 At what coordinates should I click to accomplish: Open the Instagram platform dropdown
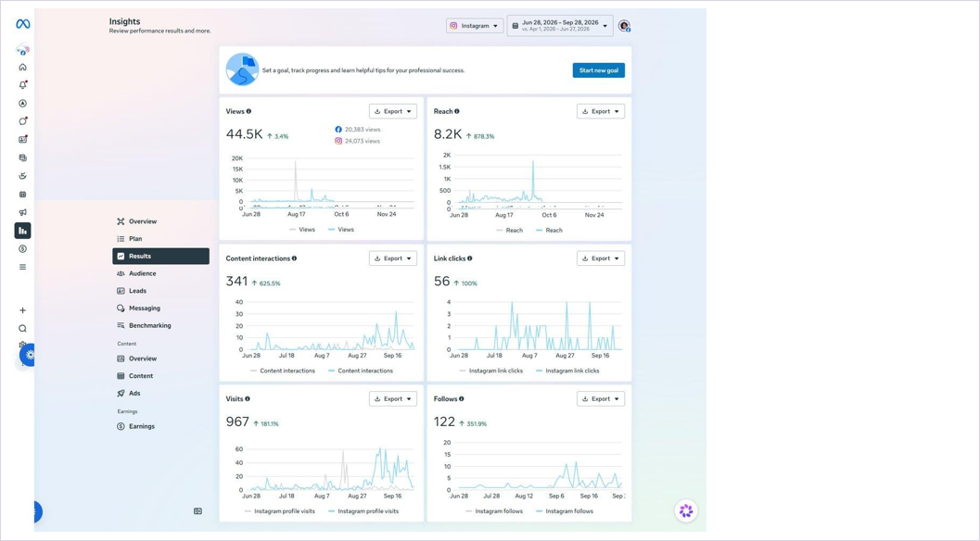475,26
